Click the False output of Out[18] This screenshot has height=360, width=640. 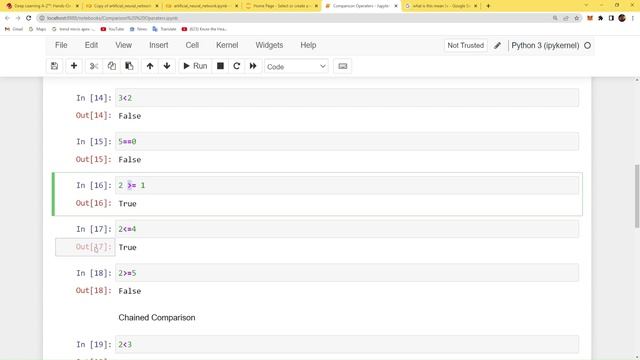129,291
